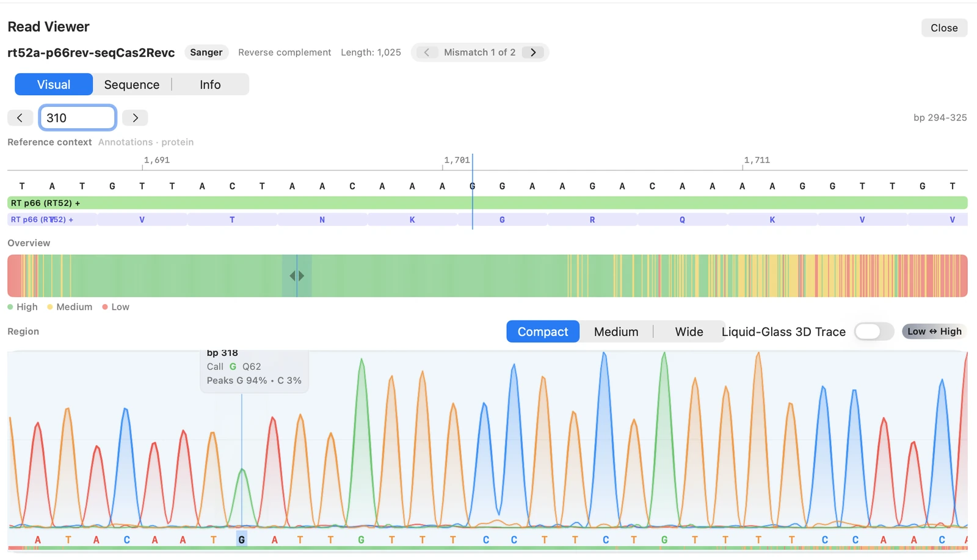977x560 pixels.
Task: Click 'Annotations · protein' label
Action: [146, 142]
